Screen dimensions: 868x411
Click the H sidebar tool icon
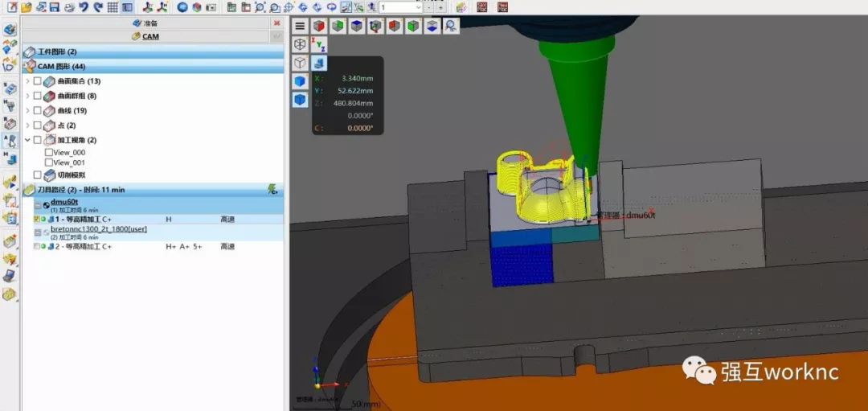click(10, 105)
